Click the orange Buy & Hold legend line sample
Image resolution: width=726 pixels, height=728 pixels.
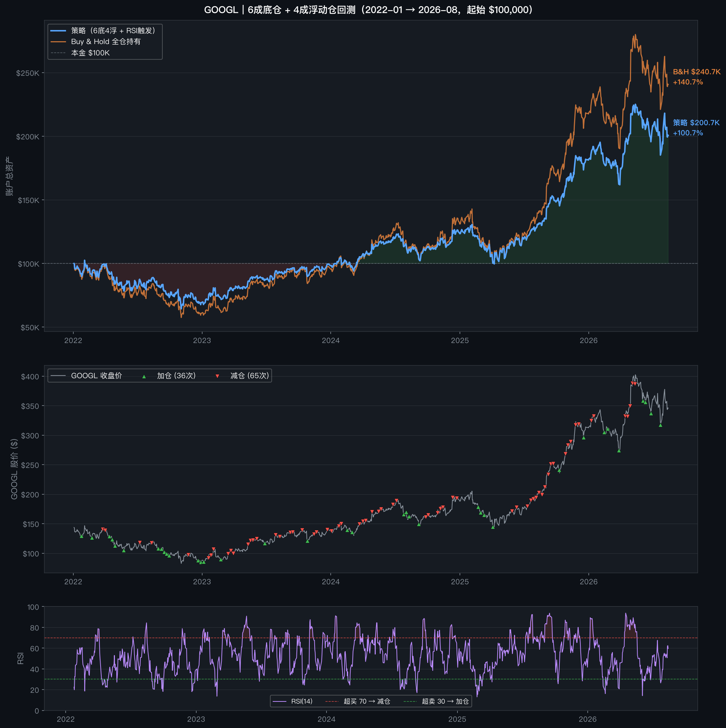pyautogui.click(x=58, y=42)
